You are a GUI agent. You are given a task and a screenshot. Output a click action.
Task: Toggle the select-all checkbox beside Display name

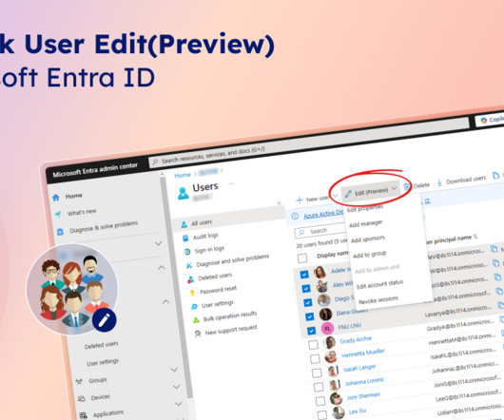(x=302, y=258)
